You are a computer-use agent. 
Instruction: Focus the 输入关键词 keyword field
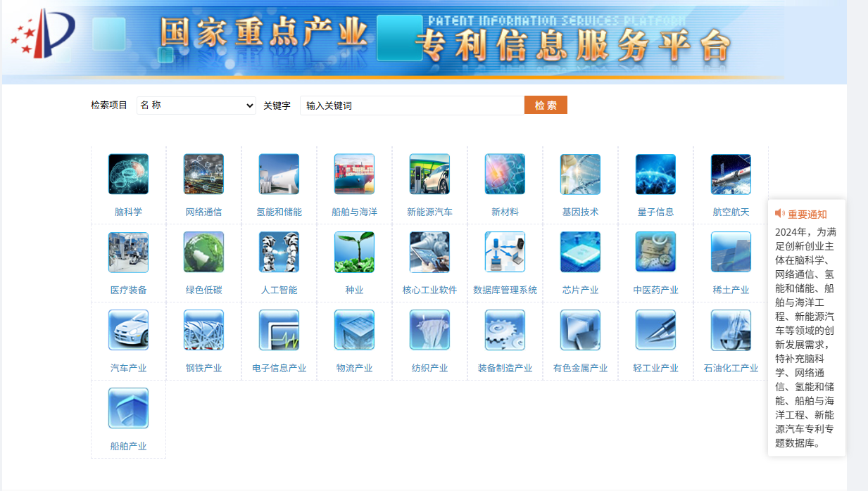(412, 106)
